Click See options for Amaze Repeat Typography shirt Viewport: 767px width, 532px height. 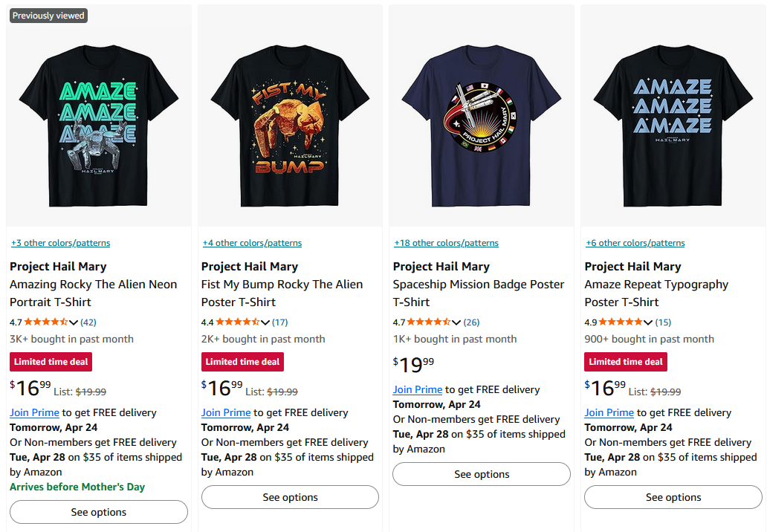[673, 497]
